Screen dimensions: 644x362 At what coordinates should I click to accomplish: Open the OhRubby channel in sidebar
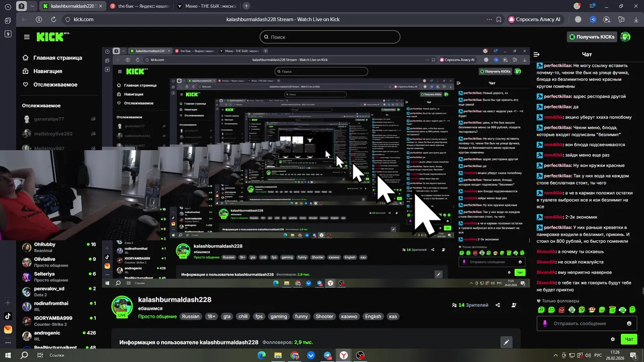59,247
